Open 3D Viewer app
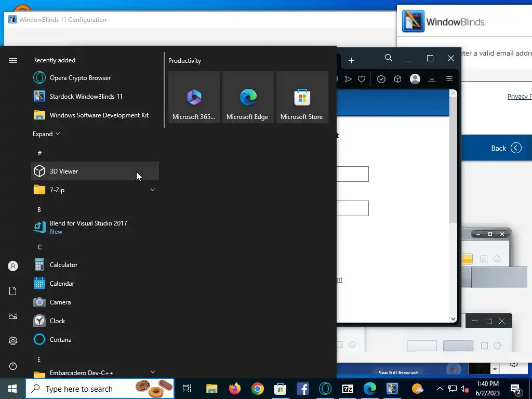 coord(95,171)
